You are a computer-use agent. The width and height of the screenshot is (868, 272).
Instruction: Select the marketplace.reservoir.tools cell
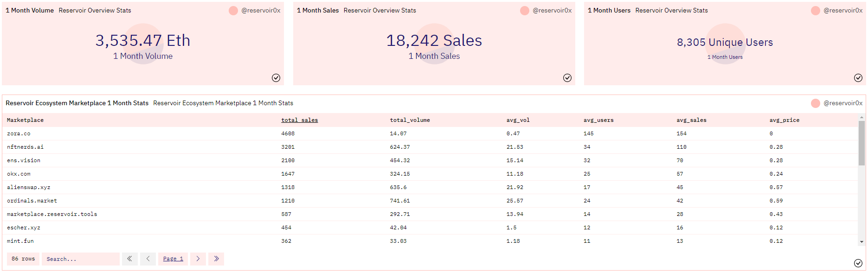coord(52,214)
